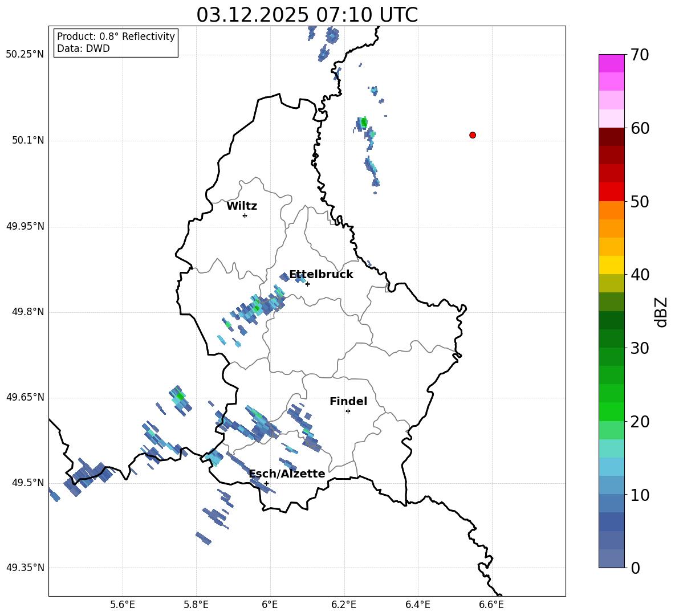
Task: Click the title '03.12.2025 07:10 UTC'
Action: pyautogui.click(x=307, y=15)
